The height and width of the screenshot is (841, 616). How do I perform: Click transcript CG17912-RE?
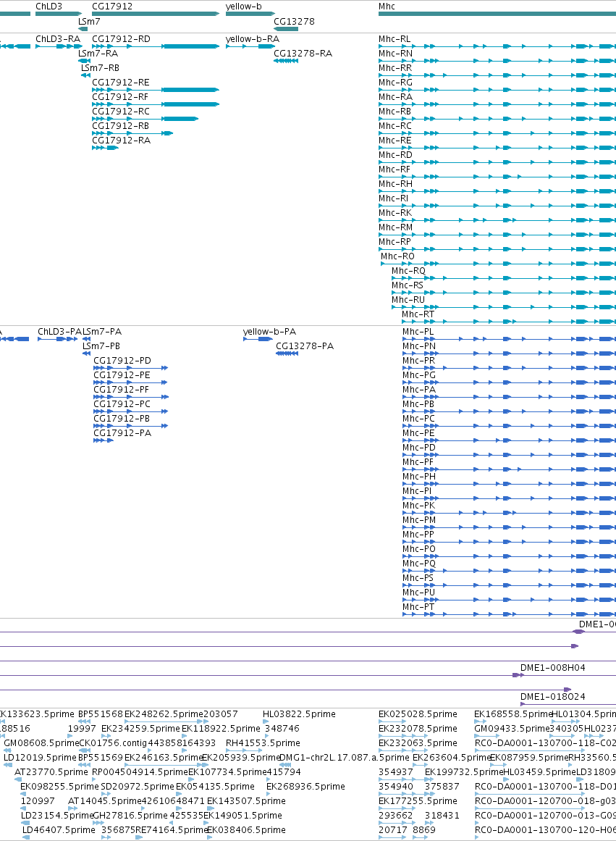[x=121, y=83]
